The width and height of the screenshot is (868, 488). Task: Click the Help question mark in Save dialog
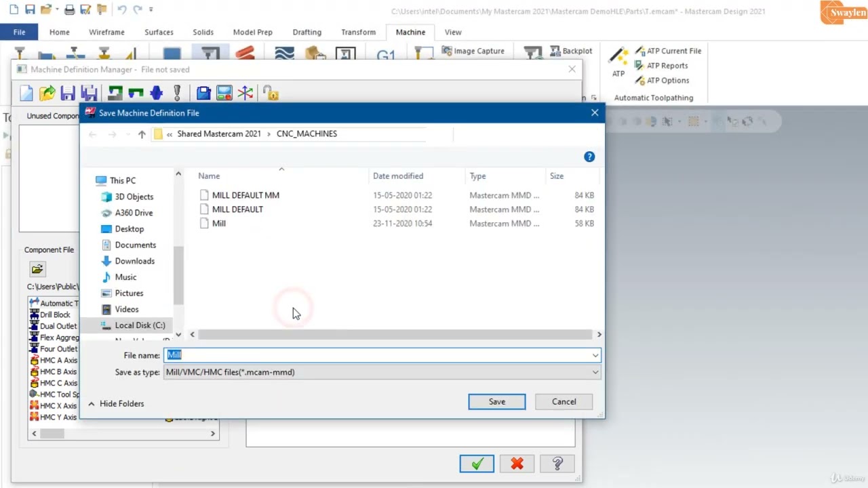click(589, 157)
